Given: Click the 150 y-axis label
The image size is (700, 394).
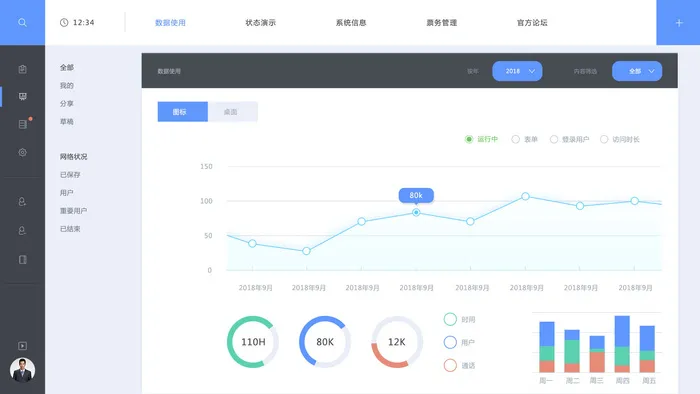Looking at the screenshot, I should coord(206,166).
